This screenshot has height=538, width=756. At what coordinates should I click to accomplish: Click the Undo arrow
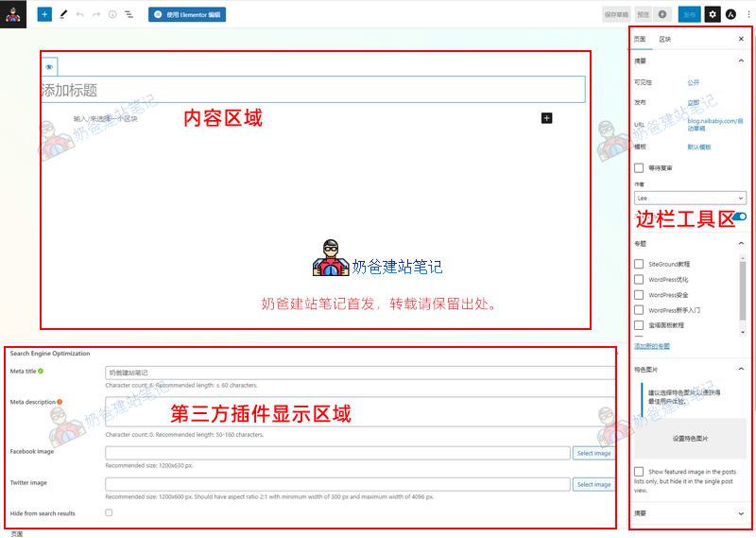click(80, 14)
